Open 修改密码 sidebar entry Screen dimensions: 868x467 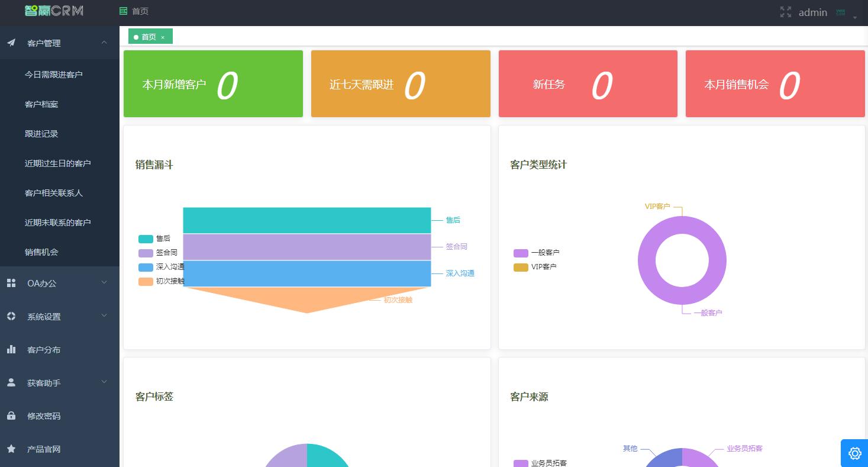point(59,416)
